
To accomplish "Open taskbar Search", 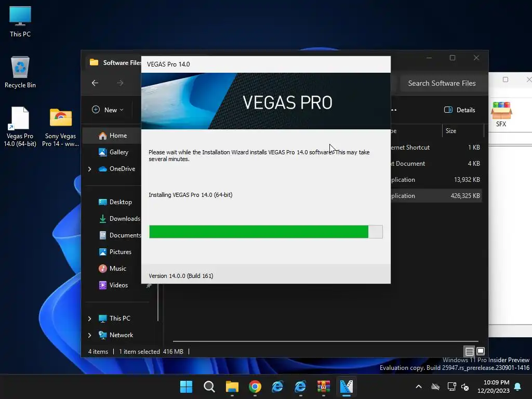I will 209,387.
